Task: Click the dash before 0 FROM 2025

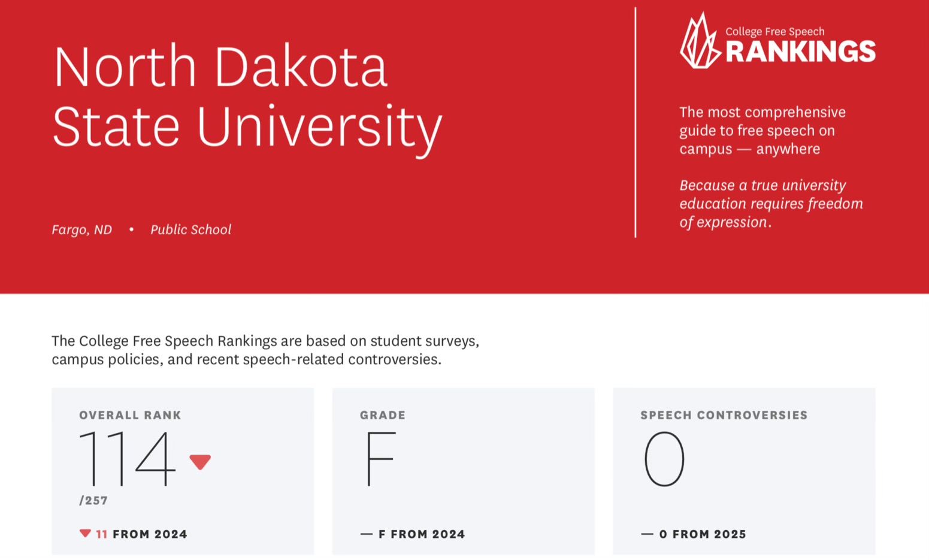Action: click(647, 534)
